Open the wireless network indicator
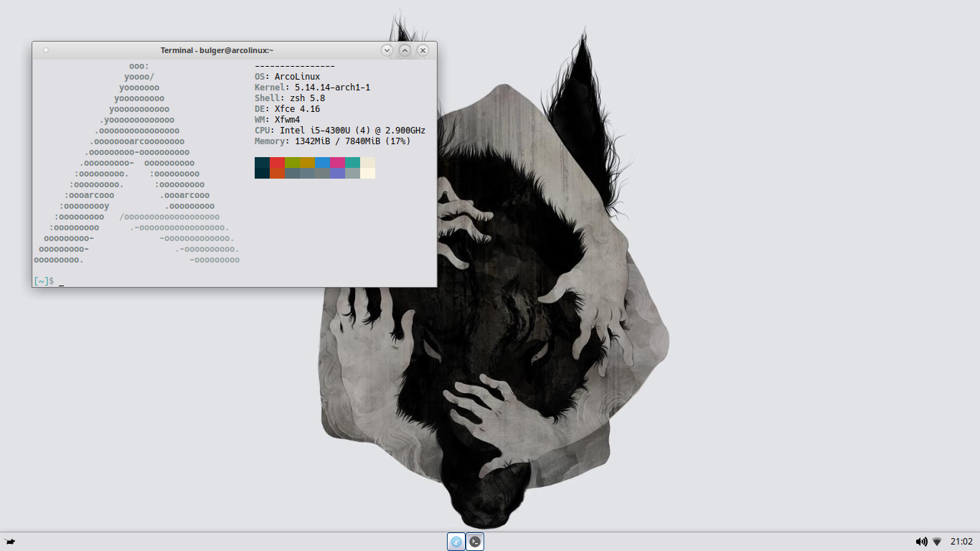980x551 pixels. [937, 542]
